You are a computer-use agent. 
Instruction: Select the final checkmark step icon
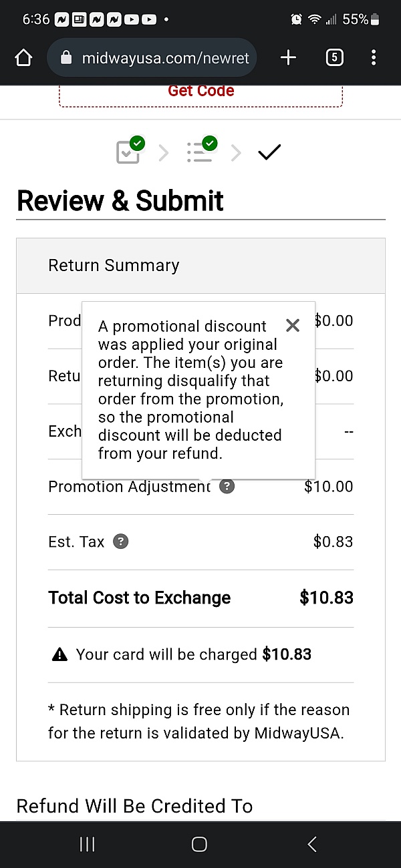(x=269, y=153)
